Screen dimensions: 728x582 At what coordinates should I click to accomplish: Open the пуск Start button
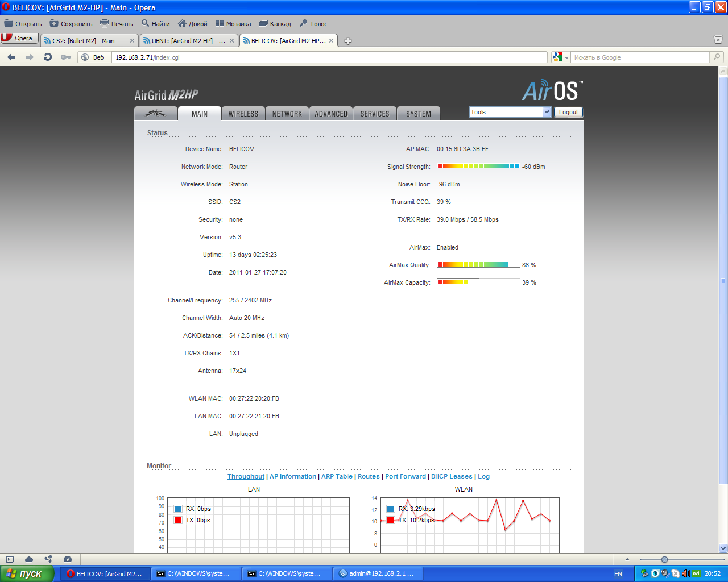[27, 573]
